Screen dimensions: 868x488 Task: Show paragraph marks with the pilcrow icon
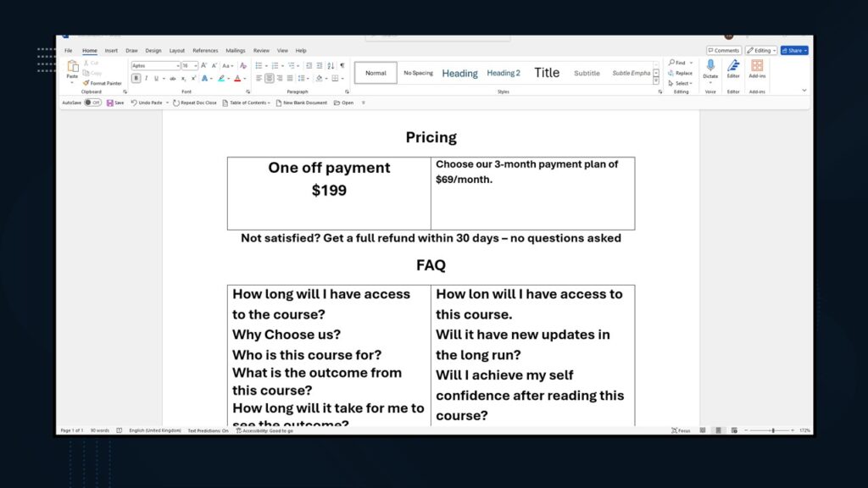click(x=342, y=65)
